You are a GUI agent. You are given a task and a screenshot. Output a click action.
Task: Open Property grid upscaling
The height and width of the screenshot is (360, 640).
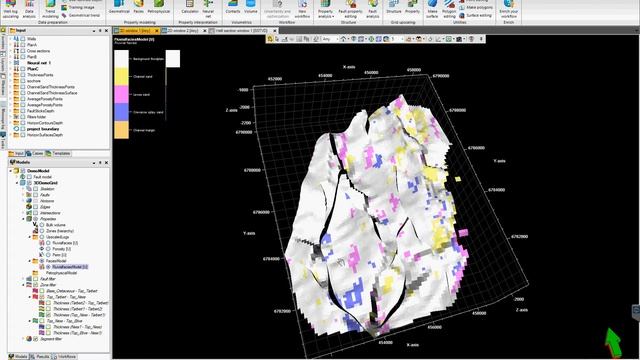click(x=412, y=7)
